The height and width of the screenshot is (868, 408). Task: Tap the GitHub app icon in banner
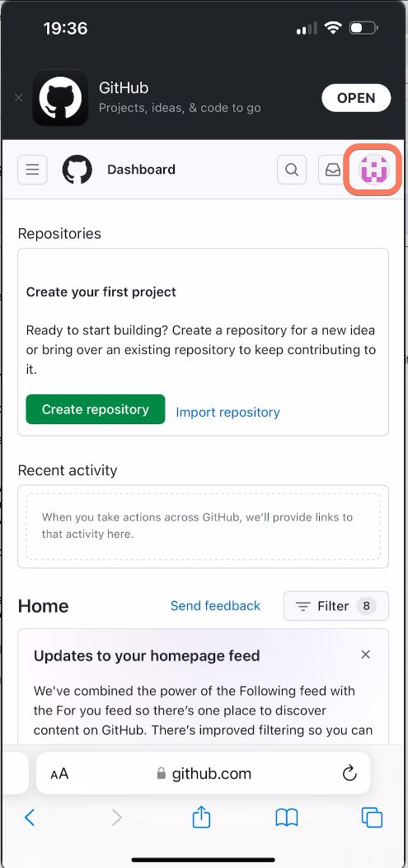pyautogui.click(x=60, y=98)
